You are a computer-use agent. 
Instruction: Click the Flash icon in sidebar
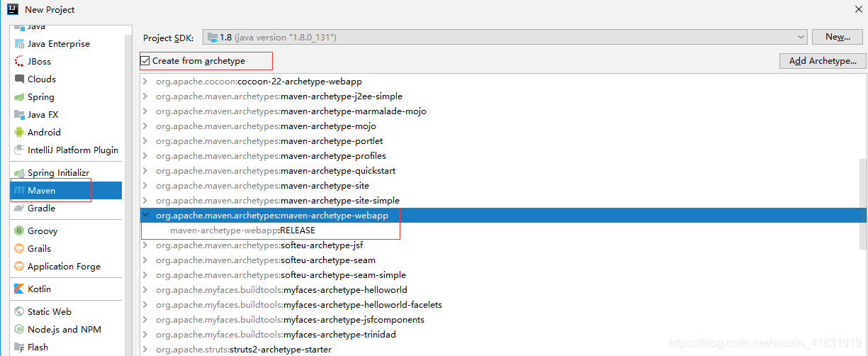click(19, 347)
